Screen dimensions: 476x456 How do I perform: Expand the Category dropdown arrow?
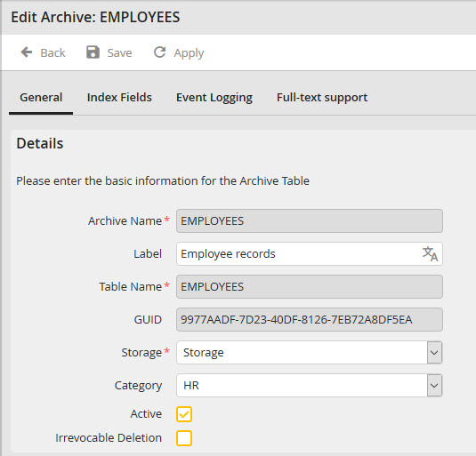[434, 386]
